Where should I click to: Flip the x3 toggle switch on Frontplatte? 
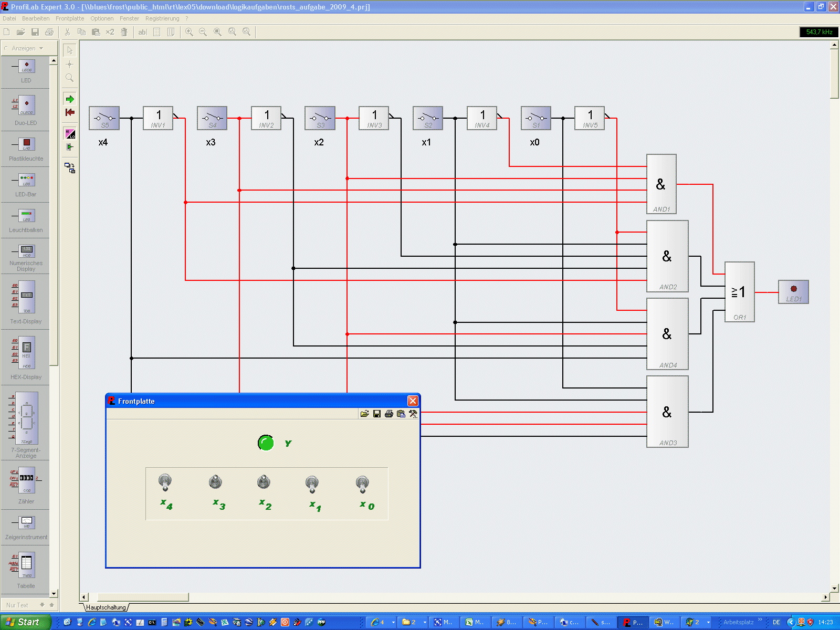click(x=215, y=481)
